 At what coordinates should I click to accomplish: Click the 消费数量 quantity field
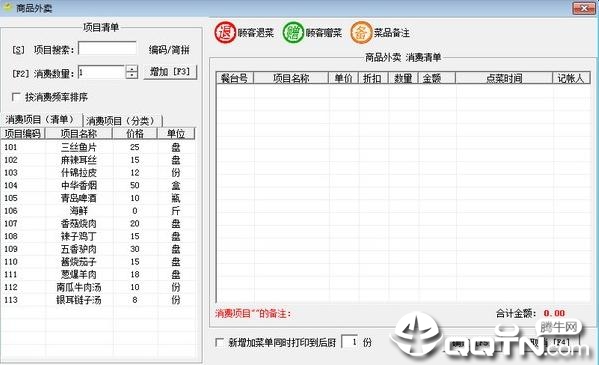point(102,72)
